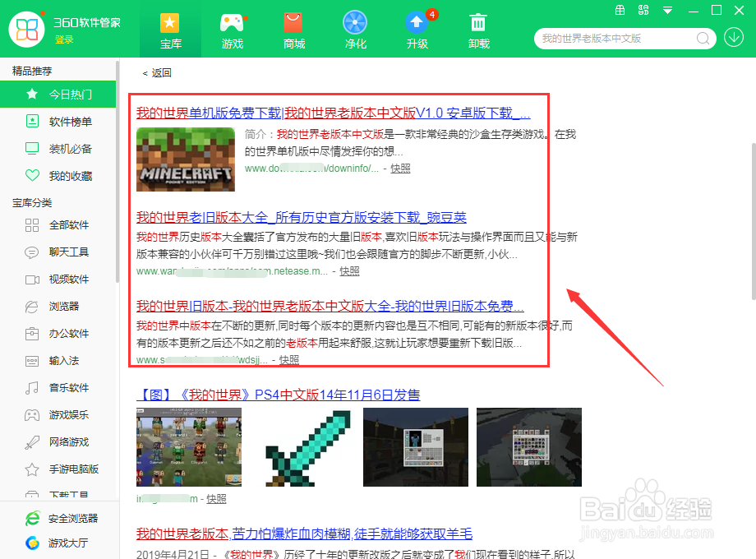
Task: Select the 视频软件 category
Action: click(58, 279)
